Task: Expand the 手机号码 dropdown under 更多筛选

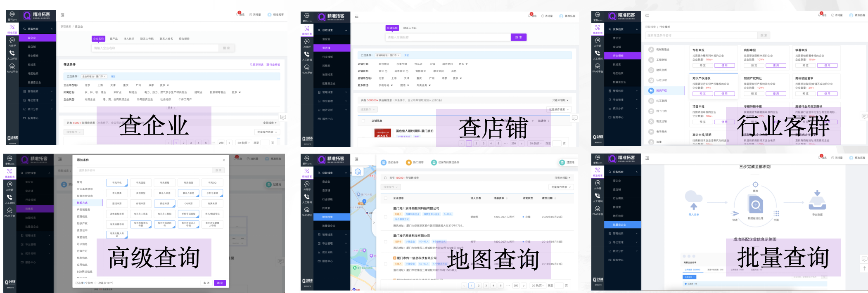Action: (386, 85)
